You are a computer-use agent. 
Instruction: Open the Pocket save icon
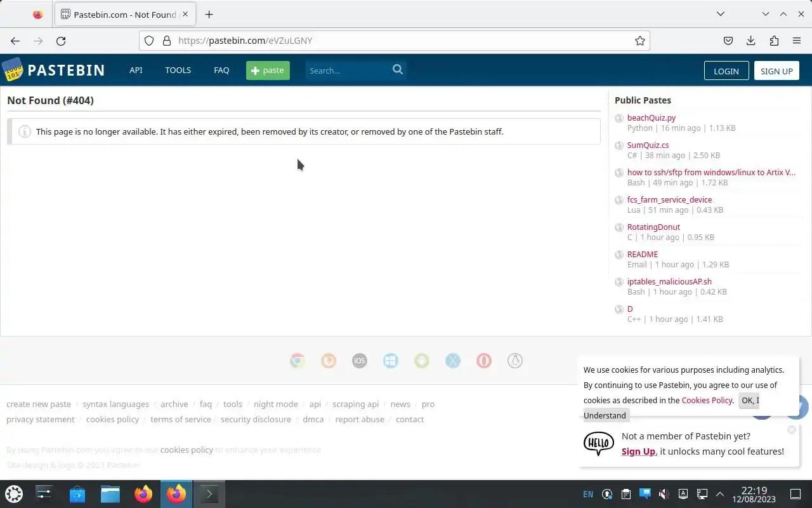(728, 41)
